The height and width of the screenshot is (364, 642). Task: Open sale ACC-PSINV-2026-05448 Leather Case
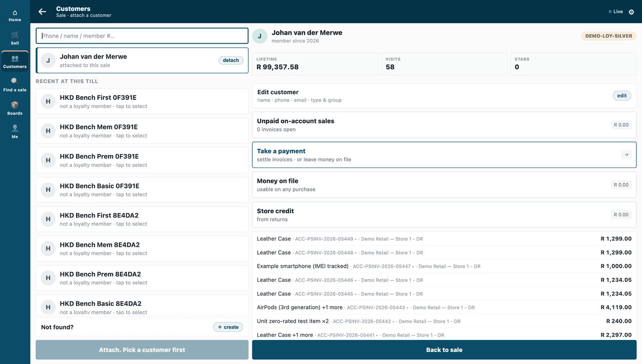coord(444,253)
